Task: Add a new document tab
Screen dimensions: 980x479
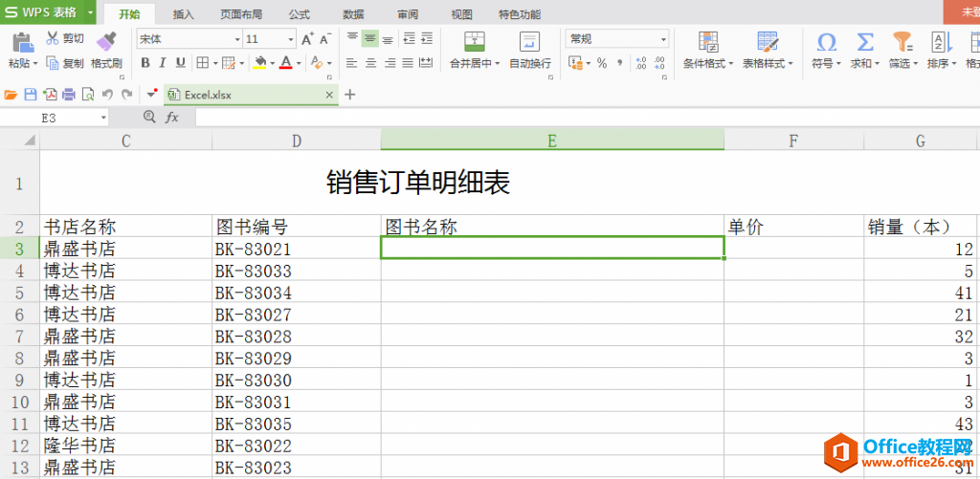Action: point(350,95)
